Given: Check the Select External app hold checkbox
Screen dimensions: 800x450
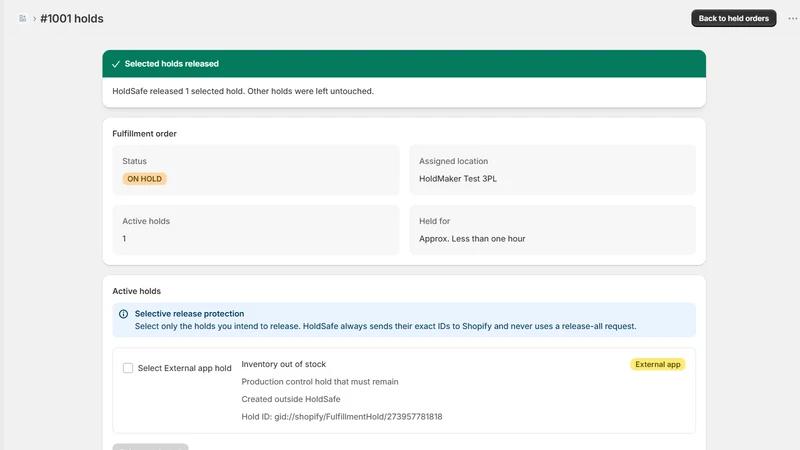Looking at the screenshot, I should point(128,368).
